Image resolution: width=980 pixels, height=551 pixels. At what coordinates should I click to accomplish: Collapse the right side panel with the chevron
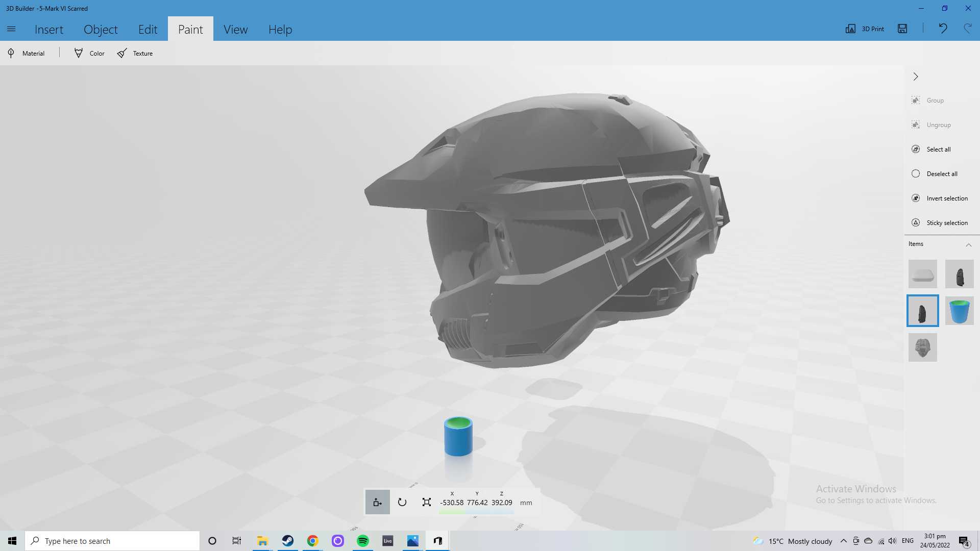pyautogui.click(x=916, y=77)
